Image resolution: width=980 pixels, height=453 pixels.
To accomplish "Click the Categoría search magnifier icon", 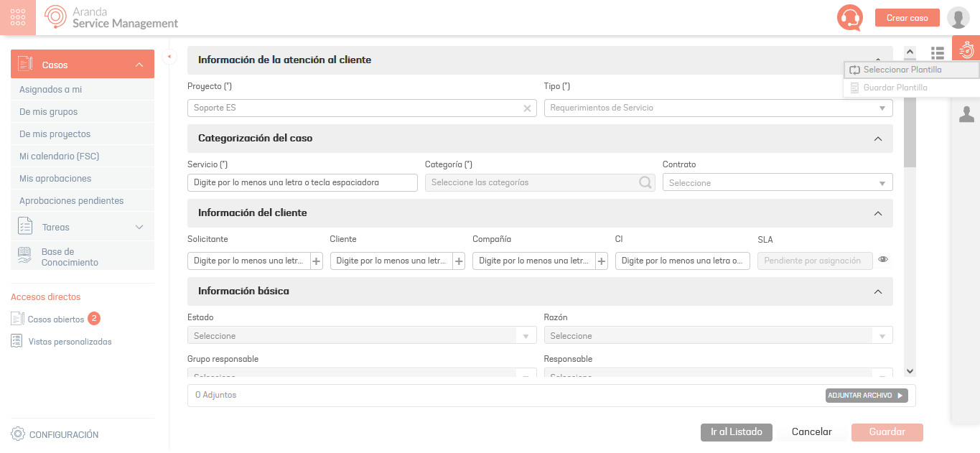I will [645, 182].
